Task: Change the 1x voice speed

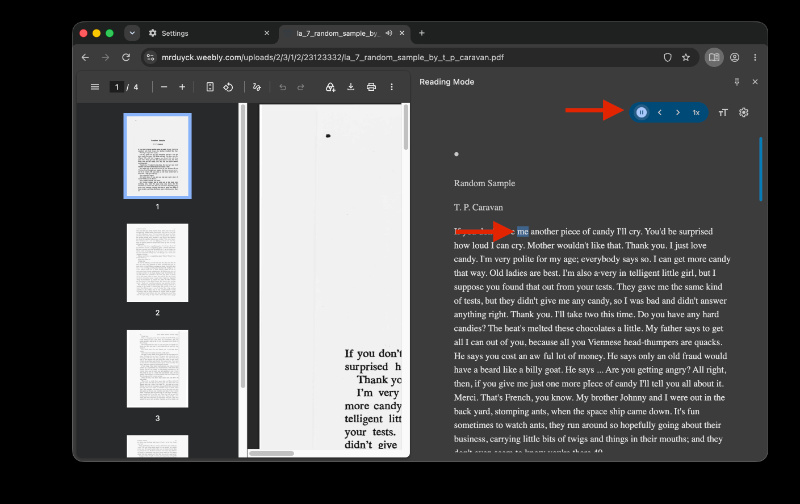Action: click(x=696, y=113)
